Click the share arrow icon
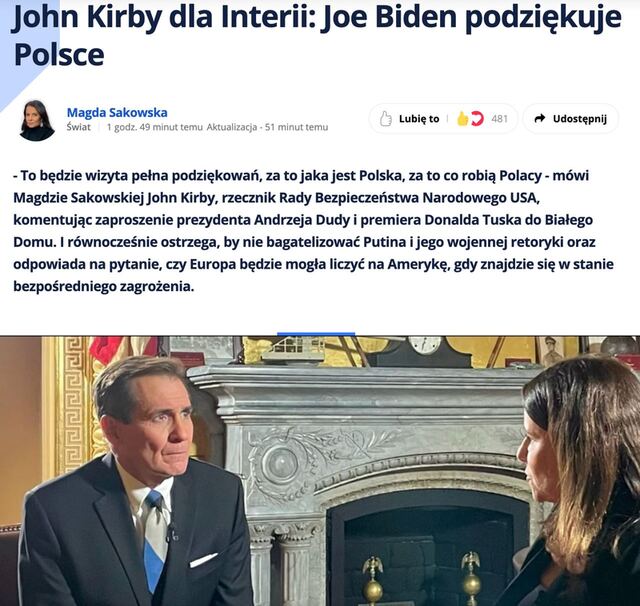The height and width of the screenshot is (606, 640). (x=540, y=118)
